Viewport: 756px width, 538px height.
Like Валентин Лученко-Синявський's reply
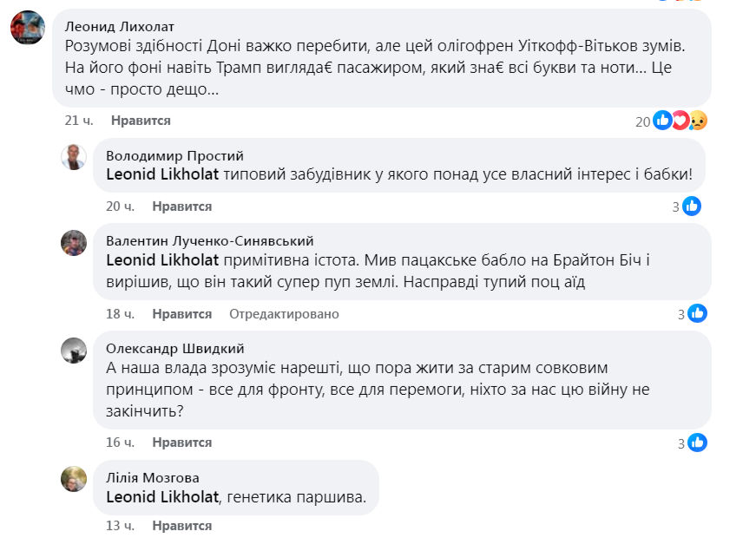182,313
